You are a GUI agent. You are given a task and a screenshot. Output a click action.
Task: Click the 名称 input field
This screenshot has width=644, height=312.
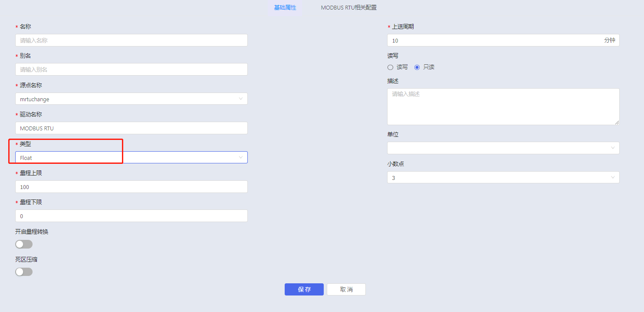(x=131, y=40)
